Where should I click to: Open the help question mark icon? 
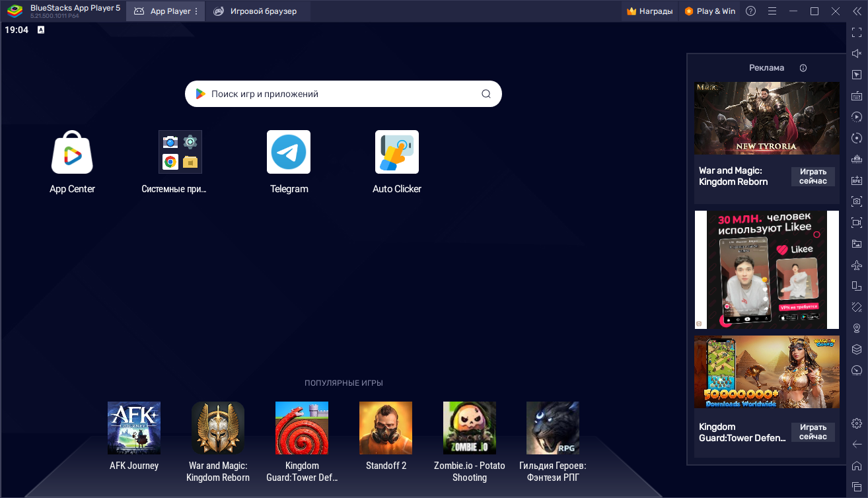coord(750,11)
